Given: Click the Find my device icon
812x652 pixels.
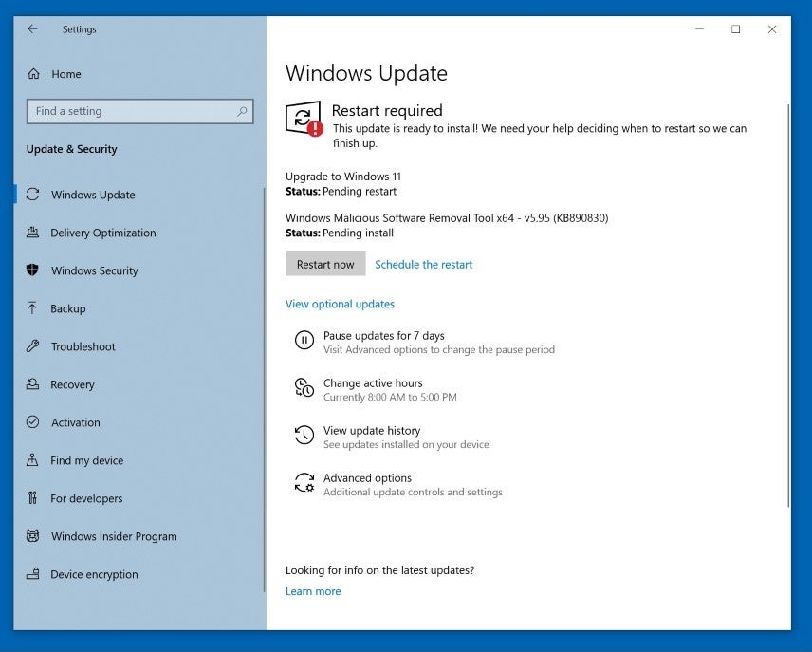Looking at the screenshot, I should pyautogui.click(x=32, y=459).
